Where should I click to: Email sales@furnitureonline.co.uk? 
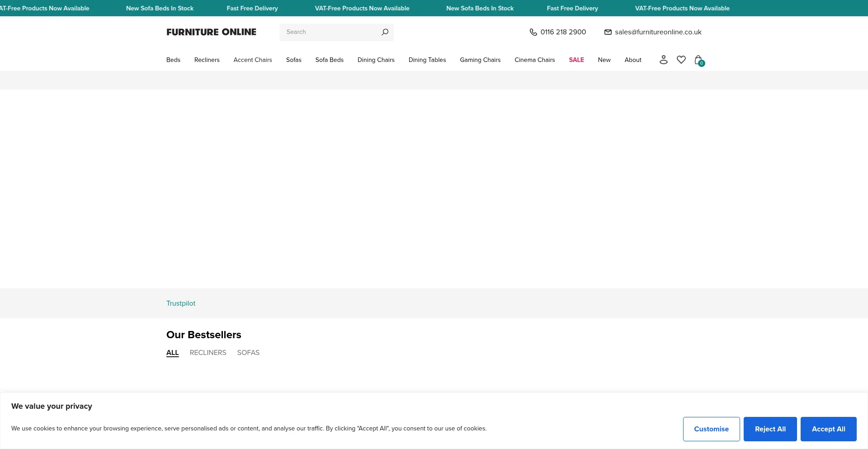pos(658,32)
